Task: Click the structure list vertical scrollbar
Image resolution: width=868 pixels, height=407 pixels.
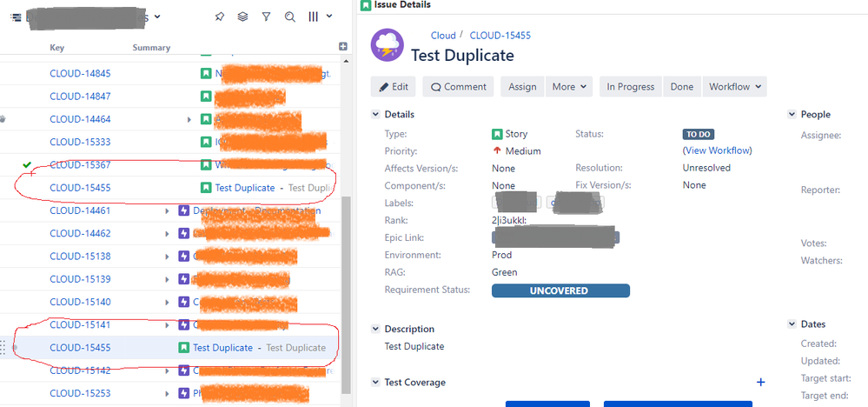Action: coord(347,293)
